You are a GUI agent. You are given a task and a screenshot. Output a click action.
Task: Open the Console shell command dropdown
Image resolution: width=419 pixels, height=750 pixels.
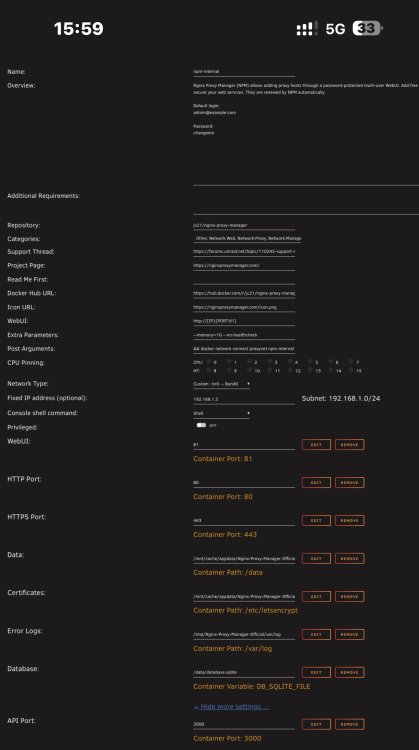[221, 413]
